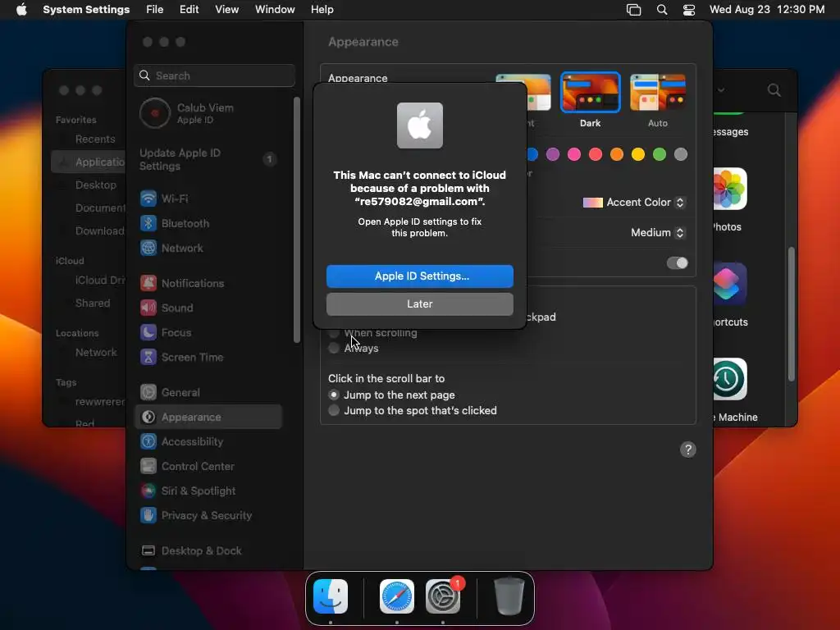The image size is (840, 630).
Task: Open Trash in the Dock
Action: 509,596
